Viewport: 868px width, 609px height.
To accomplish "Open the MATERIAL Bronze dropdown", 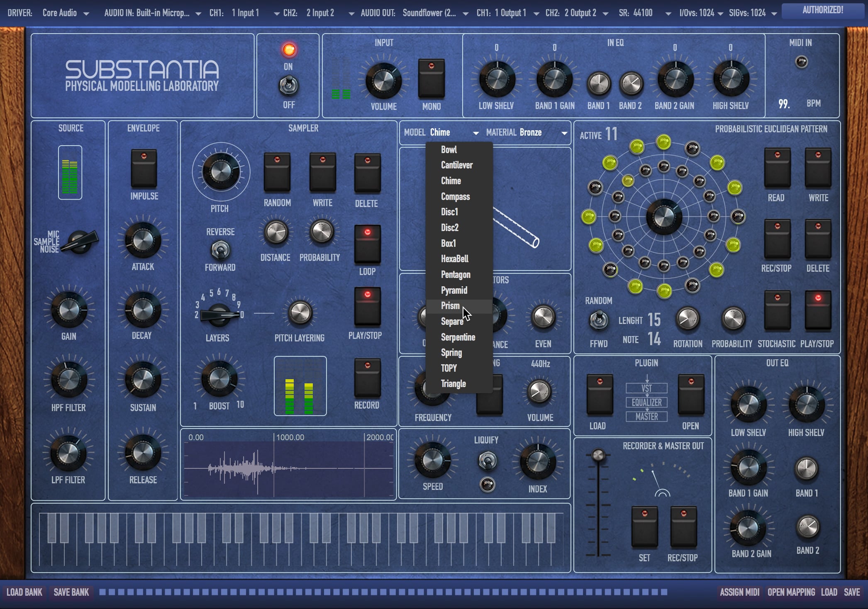I will click(x=543, y=132).
